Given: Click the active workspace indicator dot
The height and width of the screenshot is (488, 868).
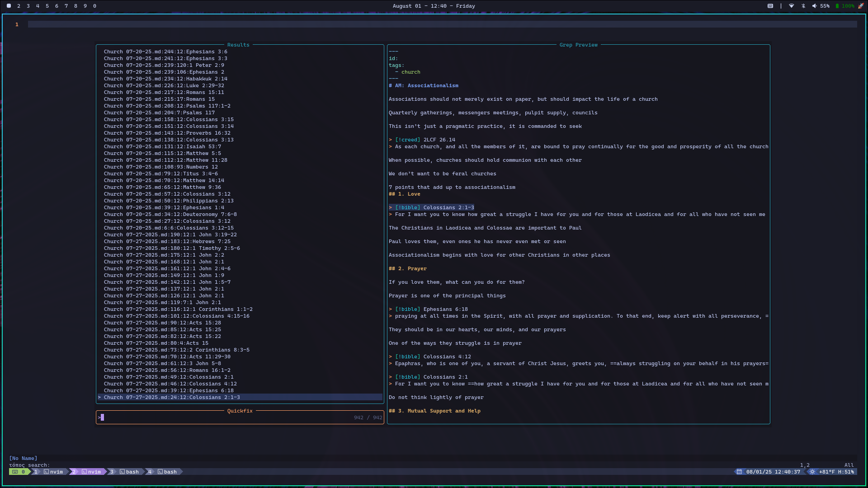Looking at the screenshot, I should coord(9,6).
